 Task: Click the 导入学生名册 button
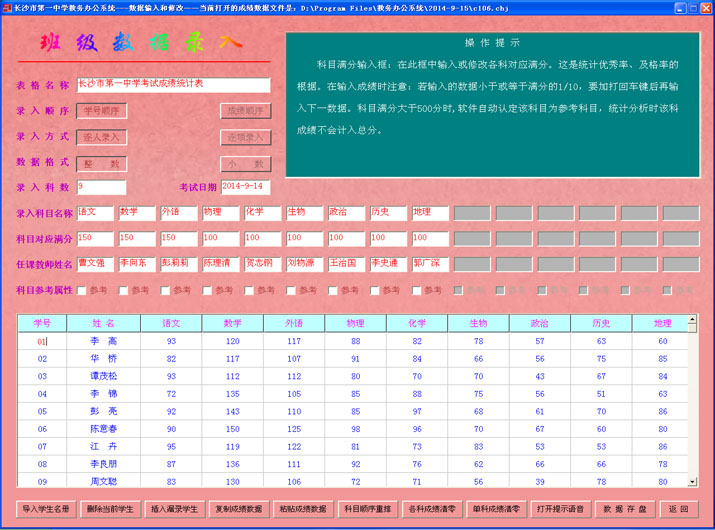point(47,508)
